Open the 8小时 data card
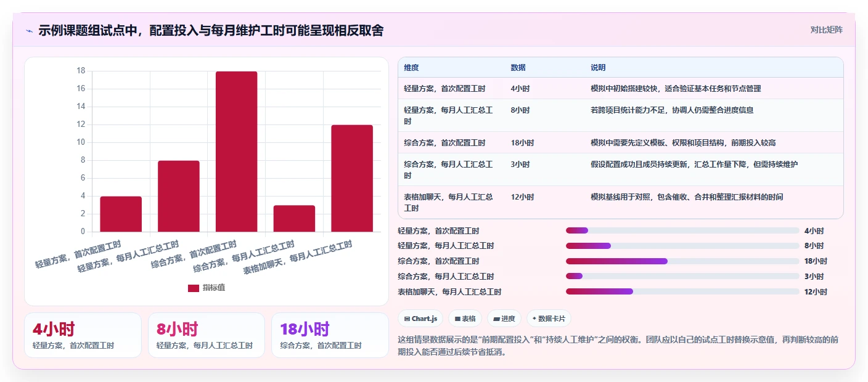868x382 pixels. 207,335
